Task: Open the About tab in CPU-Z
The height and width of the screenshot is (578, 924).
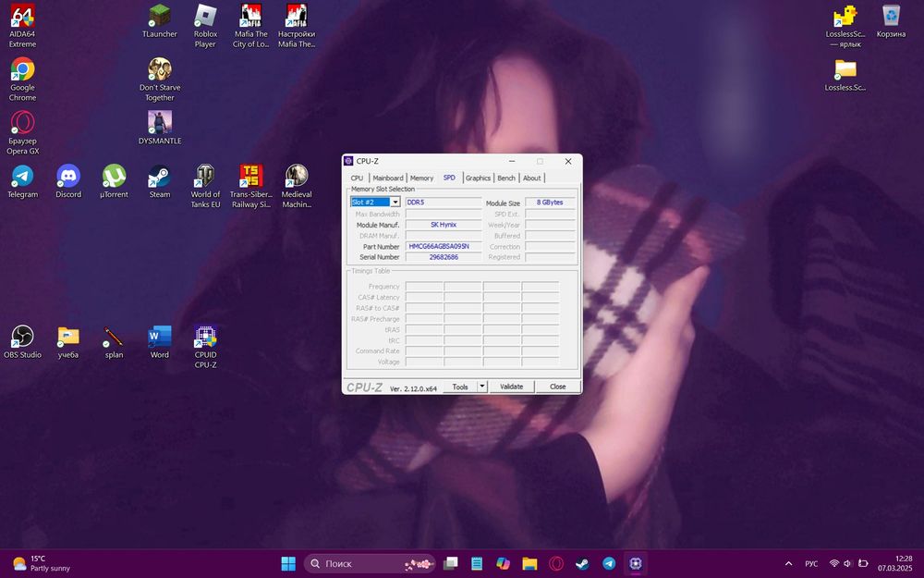Action: click(x=531, y=178)
